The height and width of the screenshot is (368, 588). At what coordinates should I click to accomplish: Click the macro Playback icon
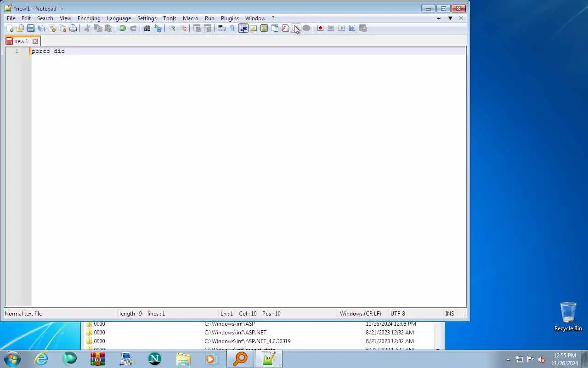click(x=341, y=28)
